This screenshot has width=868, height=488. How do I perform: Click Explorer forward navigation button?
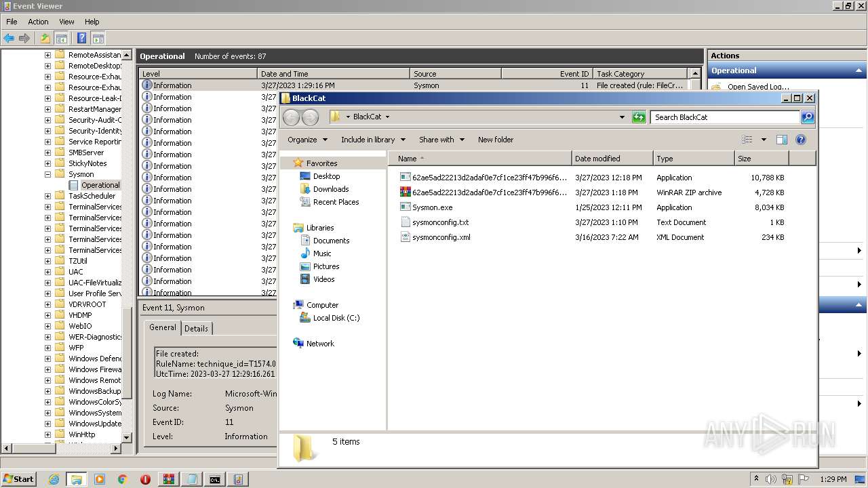click(x=310, y=117)
